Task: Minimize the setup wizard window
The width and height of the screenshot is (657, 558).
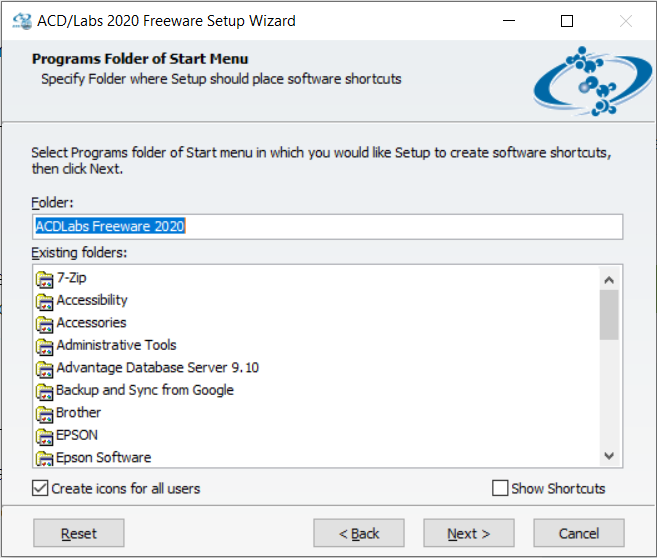Action: click(x=509, y=21)
